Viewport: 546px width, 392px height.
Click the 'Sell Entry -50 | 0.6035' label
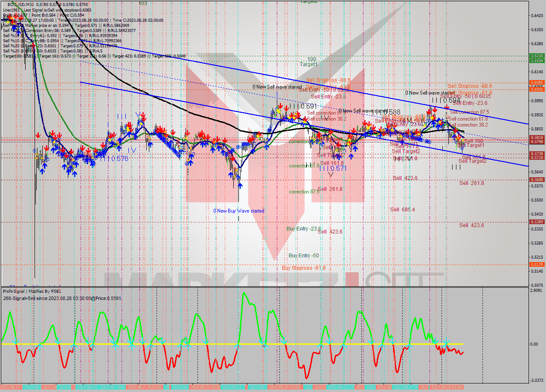[x=465, y=96]
